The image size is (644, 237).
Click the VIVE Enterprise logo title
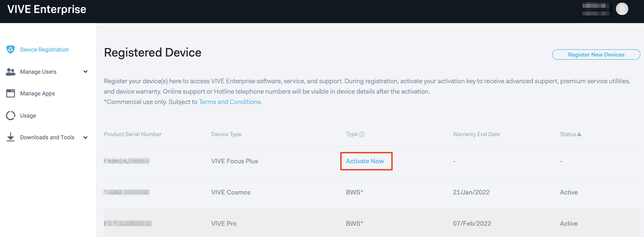pyautogui.click(x=47, y=9)
